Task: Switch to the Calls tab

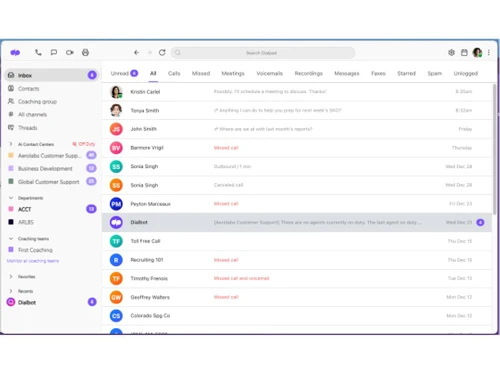Action: 174,73
